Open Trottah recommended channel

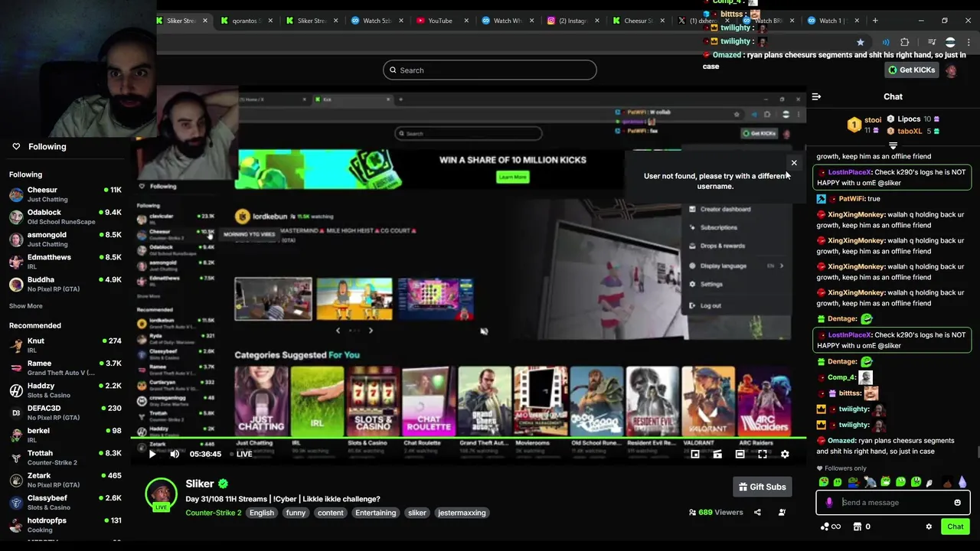(64, 458)
